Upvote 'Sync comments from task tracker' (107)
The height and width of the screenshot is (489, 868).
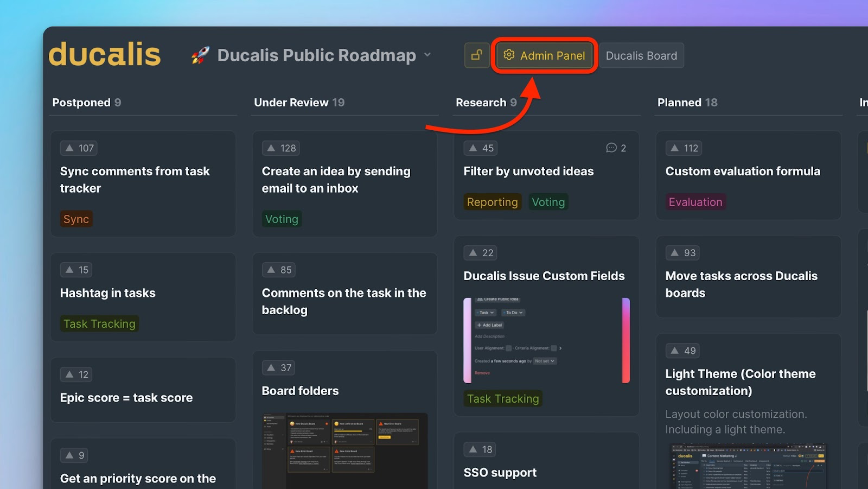79,148
